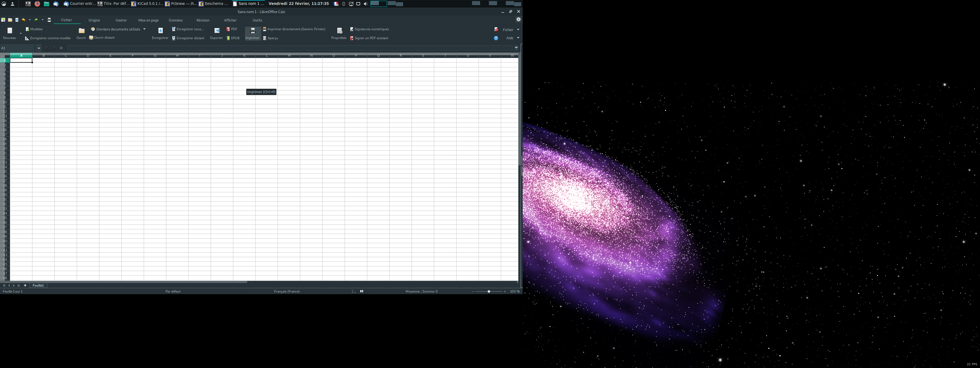Click into the formula input line
The height and width of the screenshot is (368, 980).
[x=290, y=48]
